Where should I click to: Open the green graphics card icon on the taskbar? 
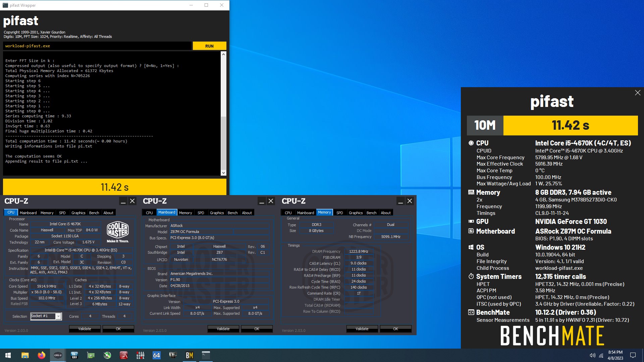coord(91,355)
